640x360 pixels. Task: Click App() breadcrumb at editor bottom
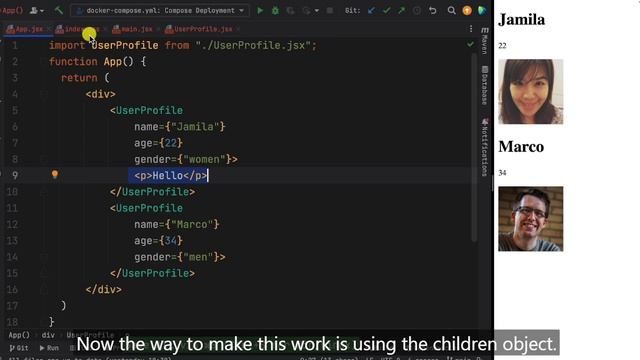pos(19,335)
